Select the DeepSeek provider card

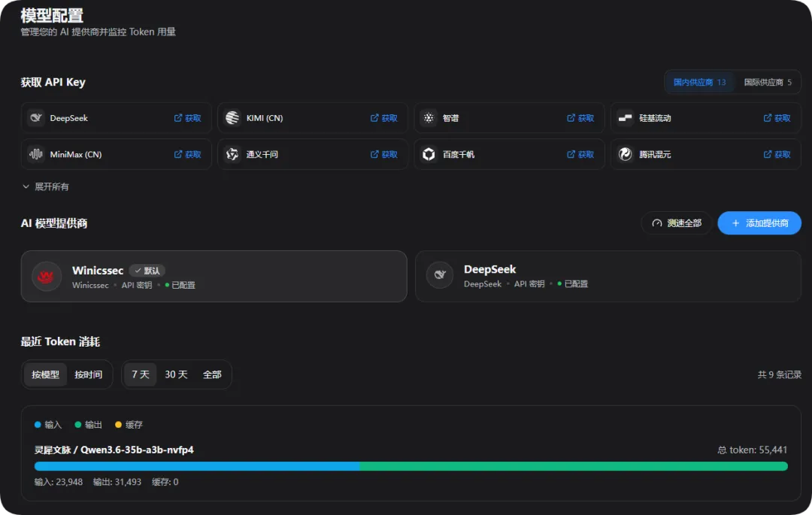(x=608, y=277)
